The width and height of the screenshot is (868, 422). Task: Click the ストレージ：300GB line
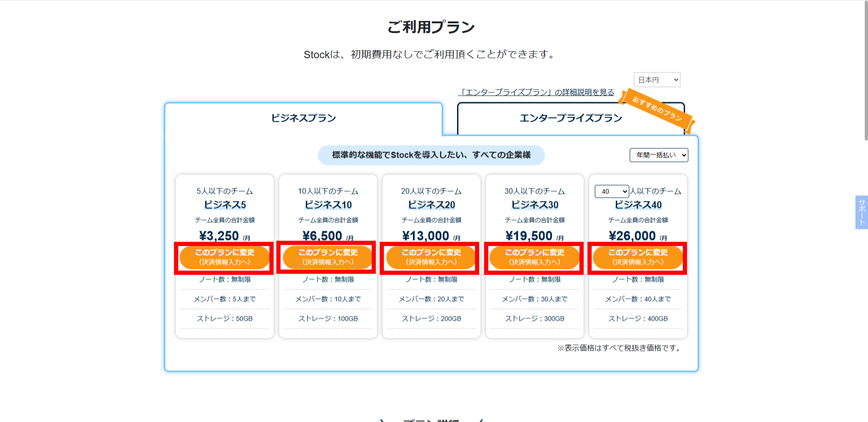click(x=535, y=319)
